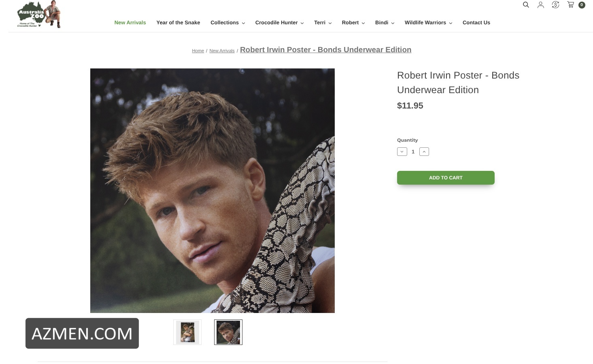Decrease quantity with the down arrow
Screen dimensions: 593x364
point(402,152)
